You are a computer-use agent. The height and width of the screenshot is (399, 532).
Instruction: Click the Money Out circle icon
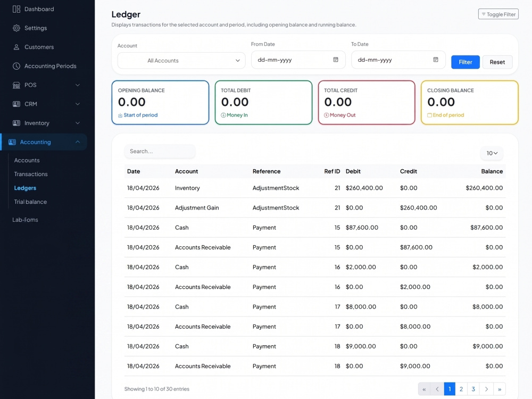(327, 115)
